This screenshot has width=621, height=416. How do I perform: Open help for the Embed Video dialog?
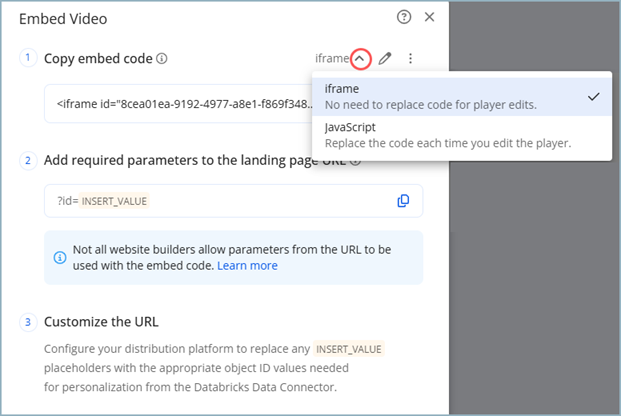coord(404,17)
